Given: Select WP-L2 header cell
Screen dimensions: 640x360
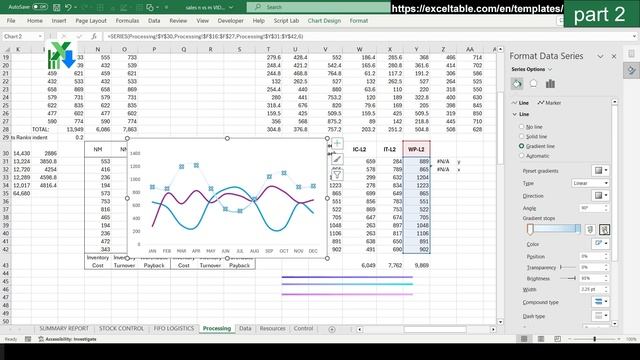Looking at the screenshot, I should pos(416,149).
